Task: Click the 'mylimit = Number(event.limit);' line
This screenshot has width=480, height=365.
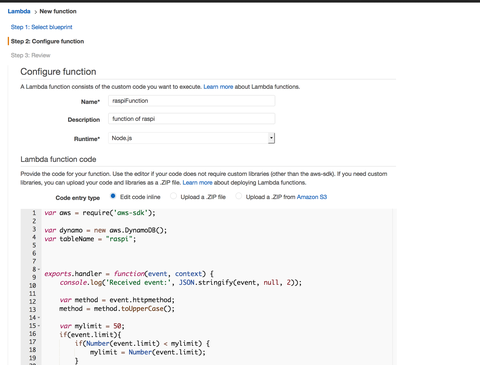Action: click(x=148, y=352)
